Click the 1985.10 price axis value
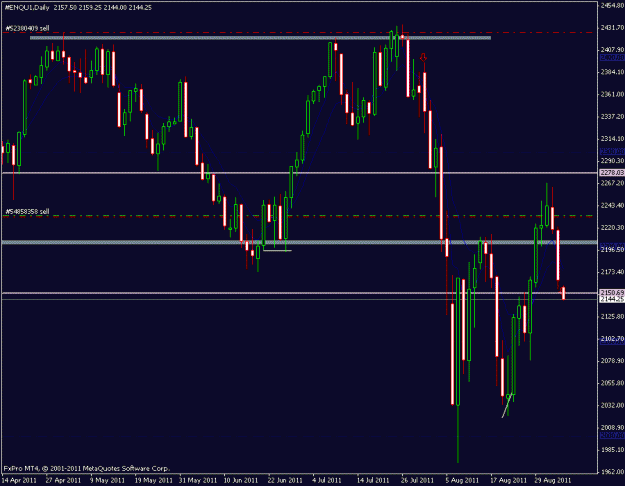Image resolution: width=625 pixels, height=486 pixels. pyautogui.click(x=612, y=450)
